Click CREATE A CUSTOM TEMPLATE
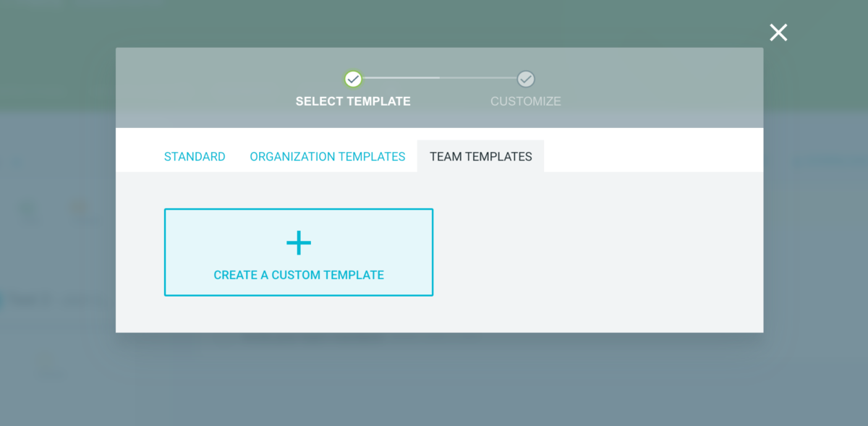 [298, 275]
